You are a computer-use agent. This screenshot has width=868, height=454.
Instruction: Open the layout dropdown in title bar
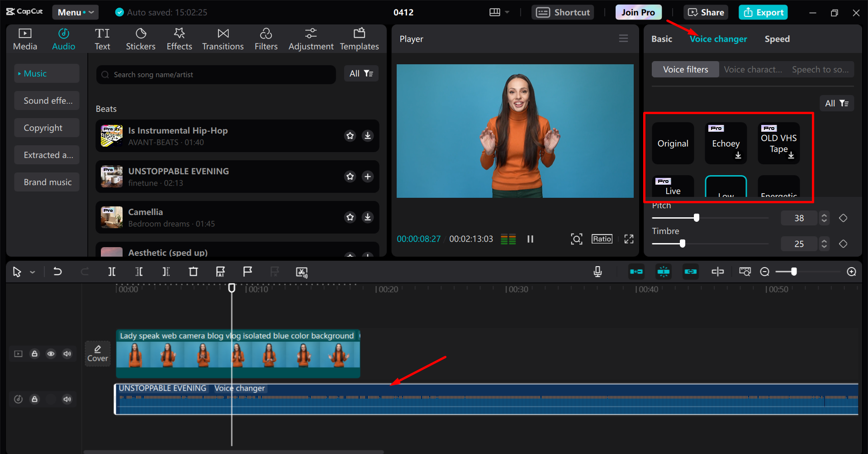point(499,12)
